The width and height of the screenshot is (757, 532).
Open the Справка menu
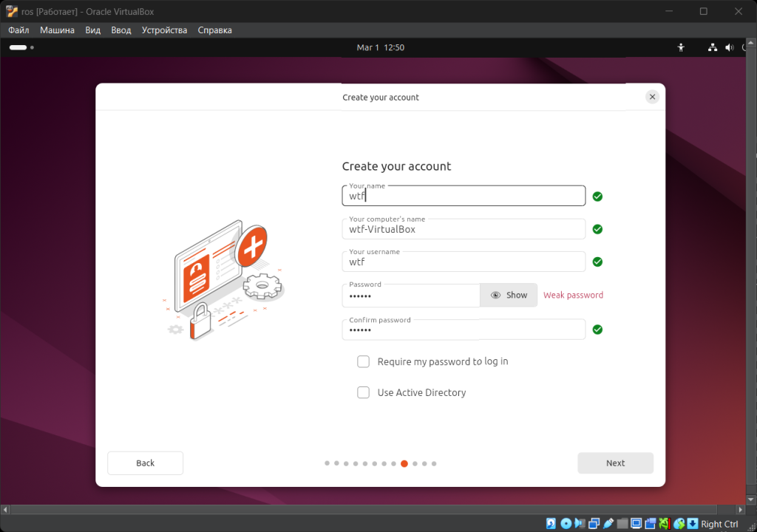tap(214, 30)
